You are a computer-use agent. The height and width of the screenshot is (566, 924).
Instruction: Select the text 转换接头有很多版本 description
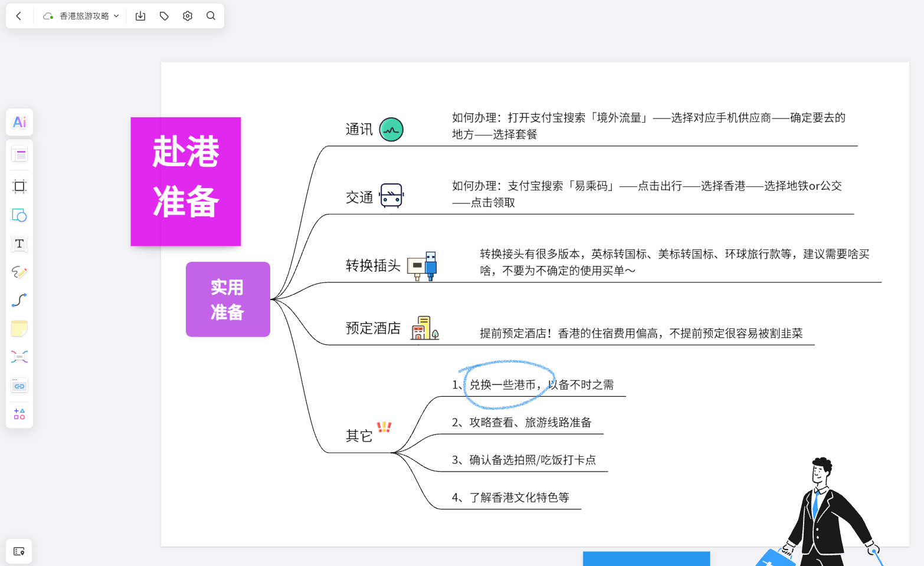(674, 262)
